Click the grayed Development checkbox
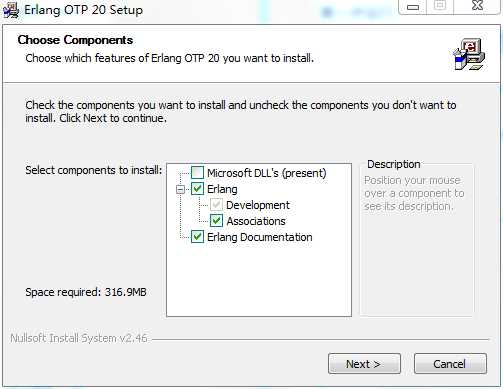 tap(216, 204)
